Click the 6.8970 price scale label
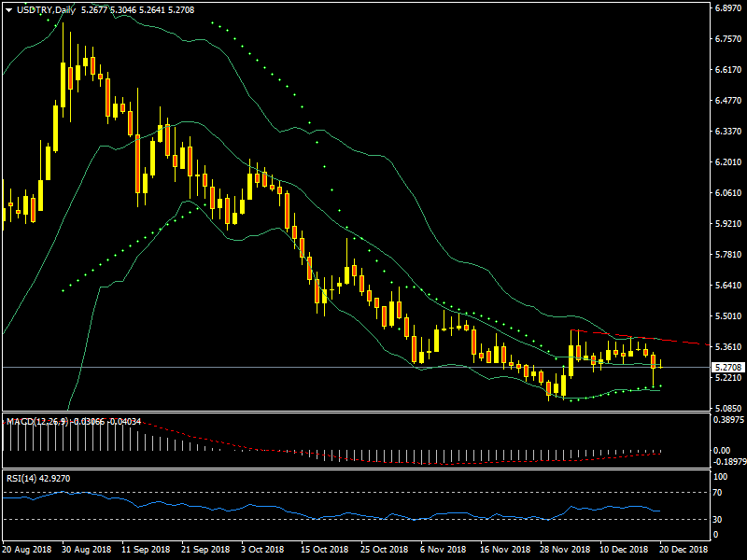747x560 pixels. tap(726, 8)
